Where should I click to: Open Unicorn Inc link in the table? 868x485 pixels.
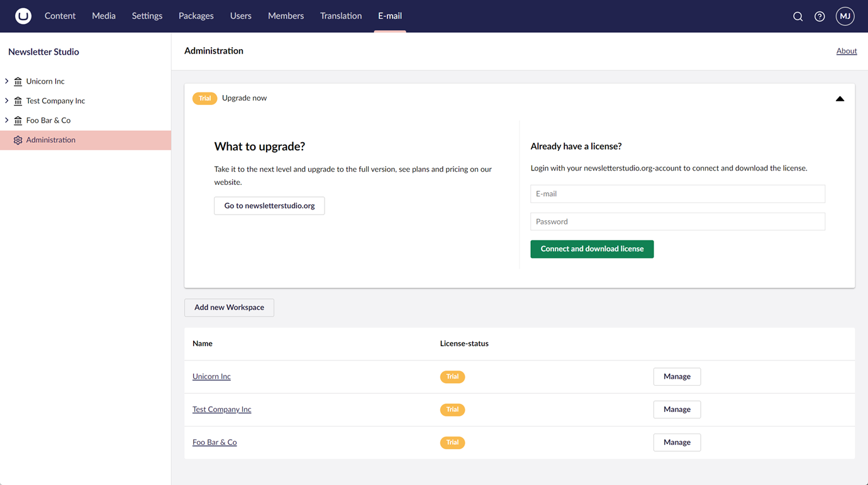point(211,377)
